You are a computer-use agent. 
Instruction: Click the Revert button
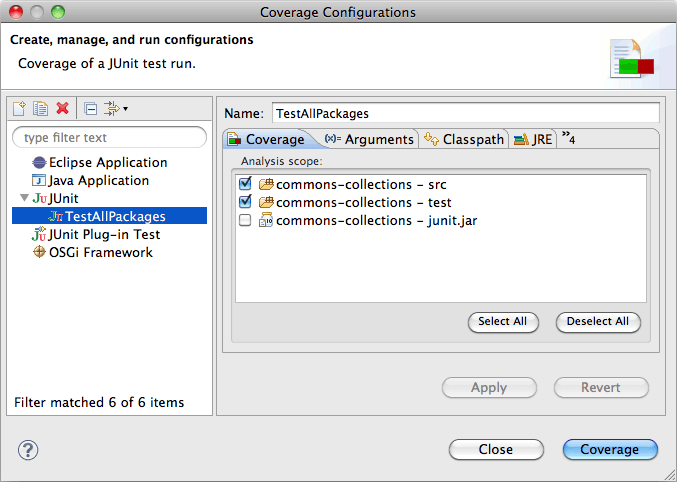coord(601,387)
